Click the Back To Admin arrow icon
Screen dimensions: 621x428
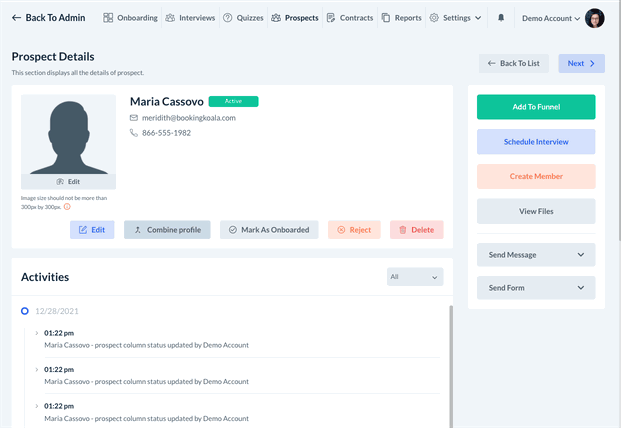tap(16, 18)
